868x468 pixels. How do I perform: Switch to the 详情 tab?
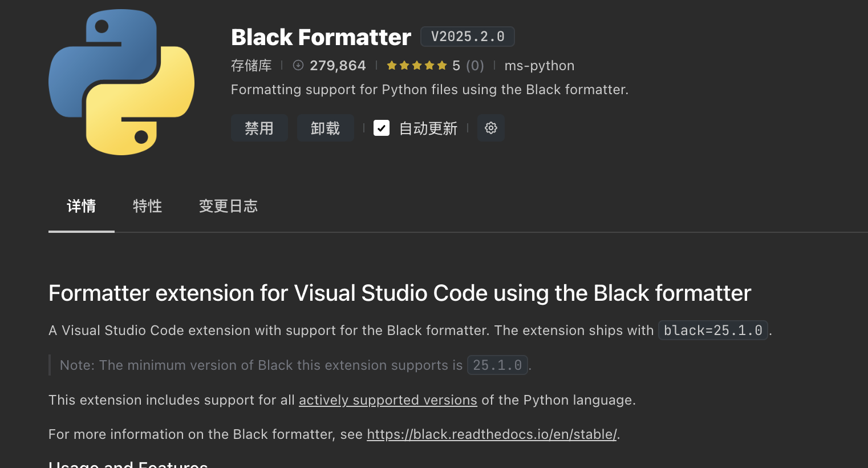(82, 206)
